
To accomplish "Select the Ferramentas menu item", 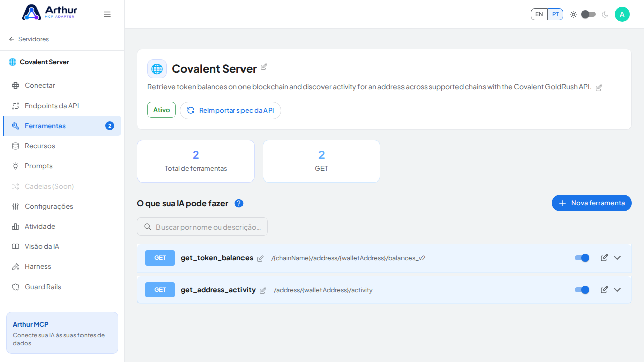I will 62,126.
